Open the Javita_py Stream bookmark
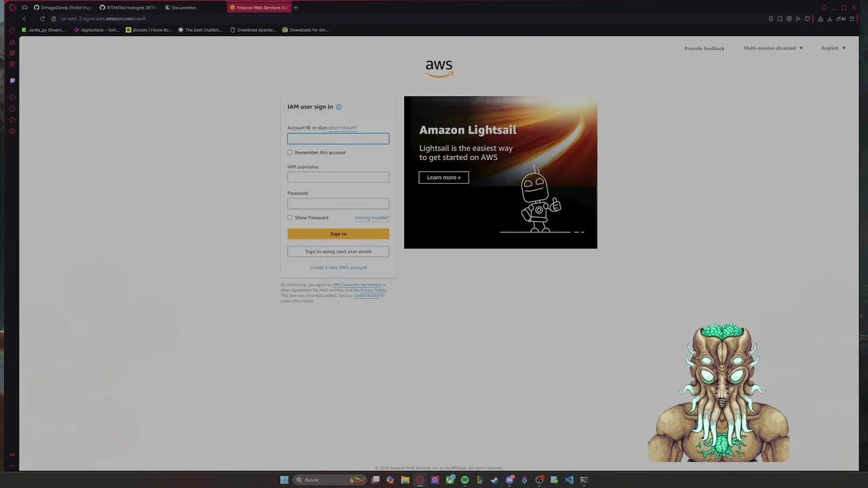Screen dimensions: 868x488 coord(43,30)
